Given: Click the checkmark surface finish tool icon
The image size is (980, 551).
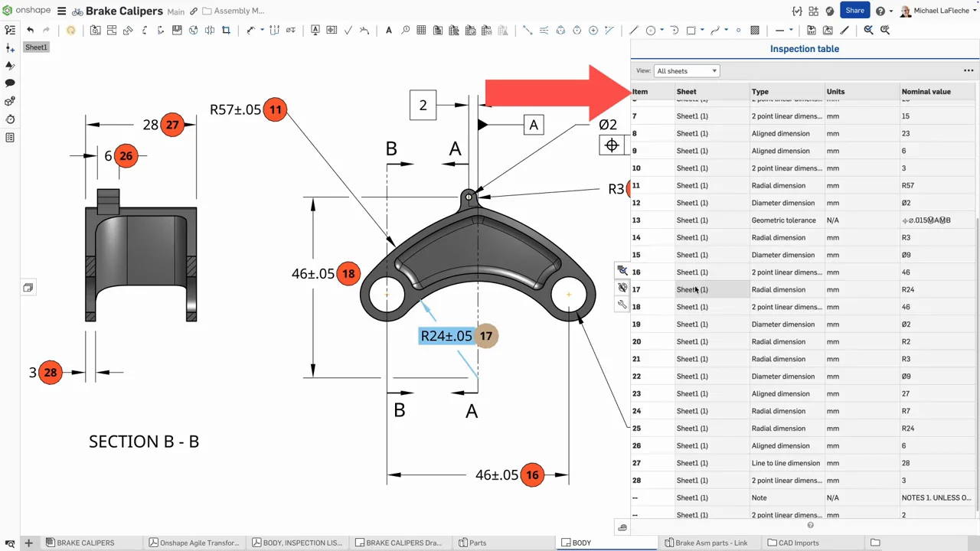Looking at the screenshot, I should [x=348, y=31].
